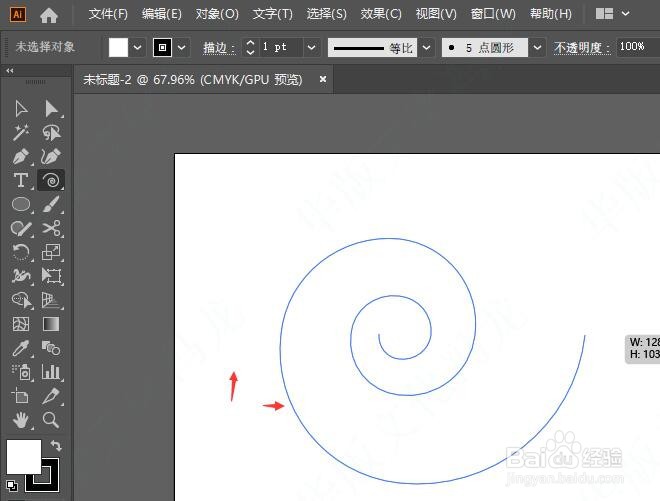Screen dimensions: 660x501
Task: Open the stroke weight dropdown
Action: 311,48
